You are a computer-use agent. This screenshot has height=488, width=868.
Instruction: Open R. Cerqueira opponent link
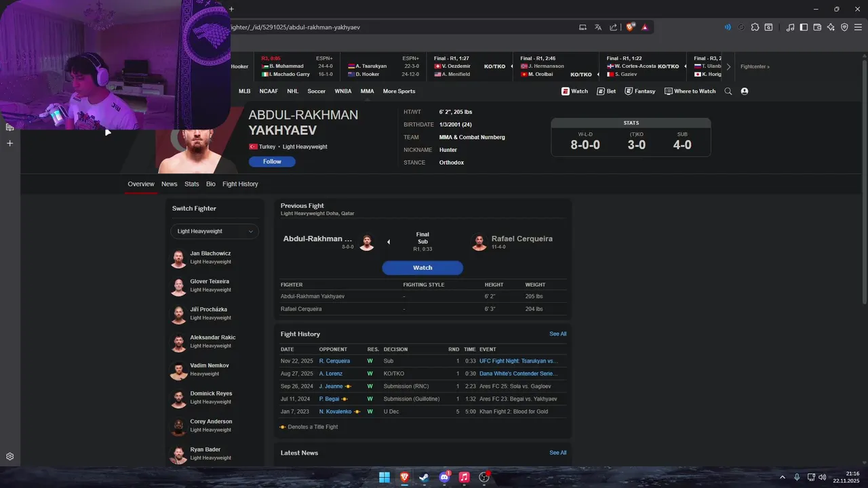tap(334, 361)
